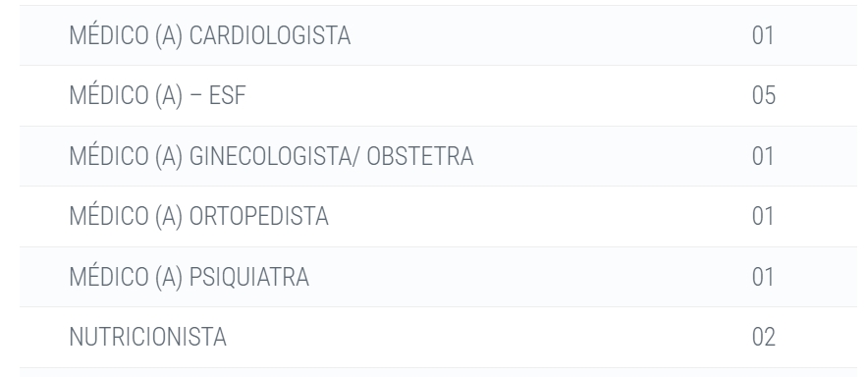Image resolution: width=868 pixels, height=377 pixels.
Task: Click the 01 count for Psiquiatra
Action: (x=763, y=277)
